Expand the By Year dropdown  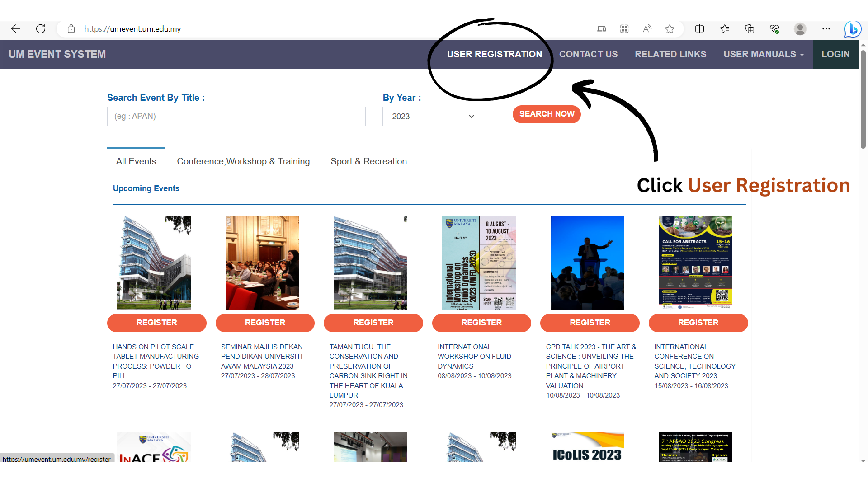coord(429,117)
